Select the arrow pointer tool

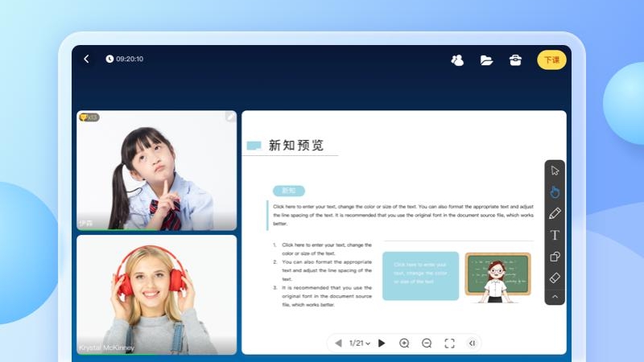coord(555,170)
